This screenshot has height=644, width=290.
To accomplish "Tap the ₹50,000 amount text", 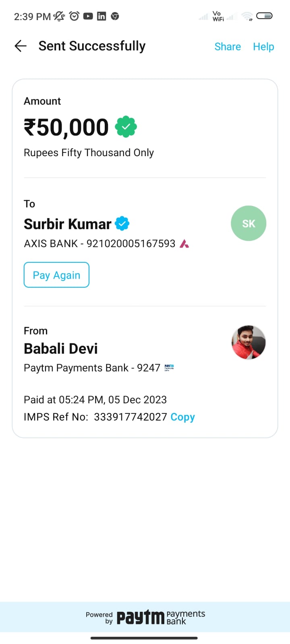I will click(66, 127).
